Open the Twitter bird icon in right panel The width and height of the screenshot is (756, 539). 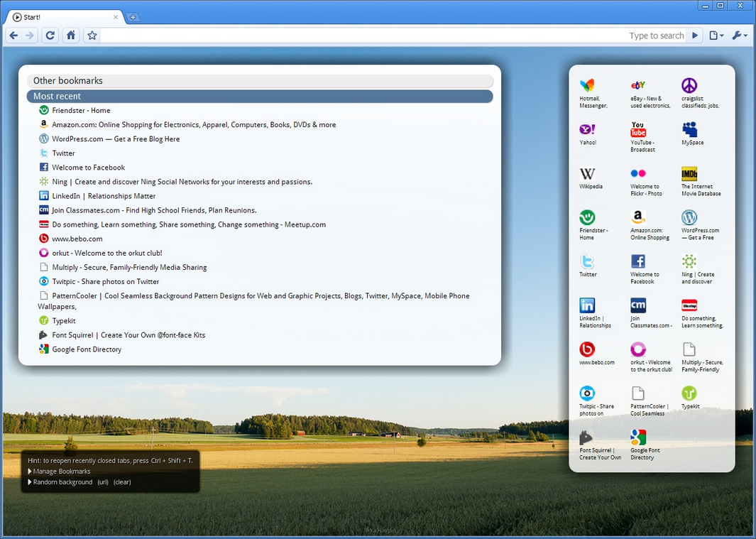[x=587, y=261]
